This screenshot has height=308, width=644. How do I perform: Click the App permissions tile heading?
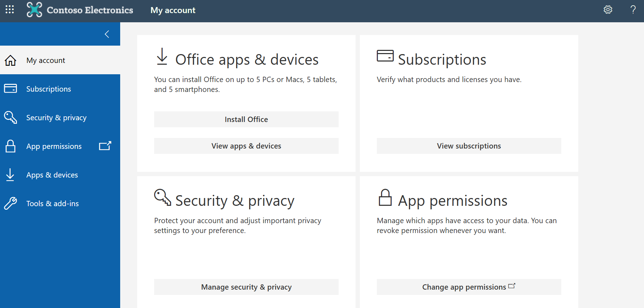tap(453, 201)
